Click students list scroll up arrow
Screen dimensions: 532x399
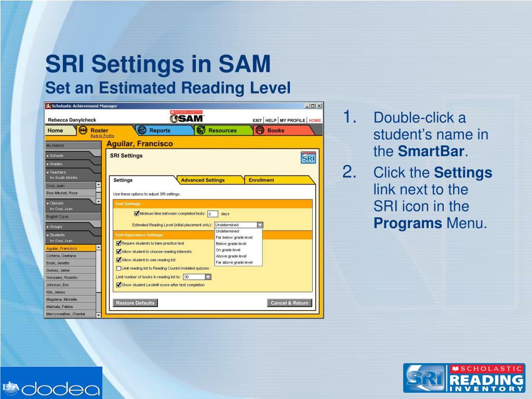98,248
